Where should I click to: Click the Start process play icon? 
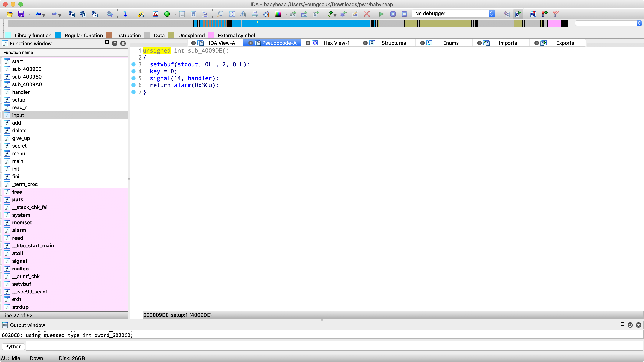[381, 14]
